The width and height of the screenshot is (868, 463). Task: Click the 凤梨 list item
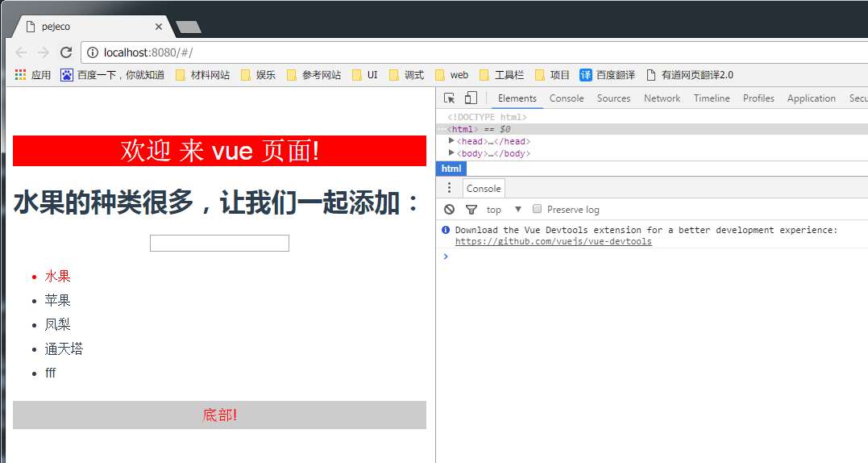57,324
